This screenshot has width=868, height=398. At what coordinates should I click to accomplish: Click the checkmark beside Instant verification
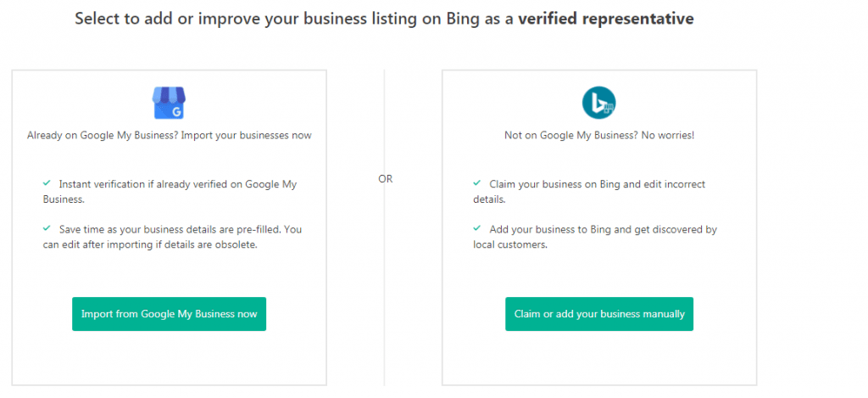point(47,182)
